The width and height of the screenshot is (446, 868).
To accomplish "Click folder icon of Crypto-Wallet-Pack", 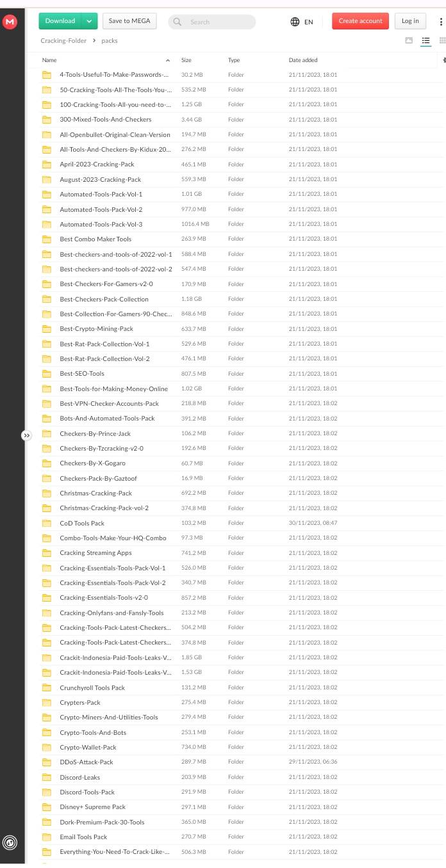I will click(x=47, y=747).
